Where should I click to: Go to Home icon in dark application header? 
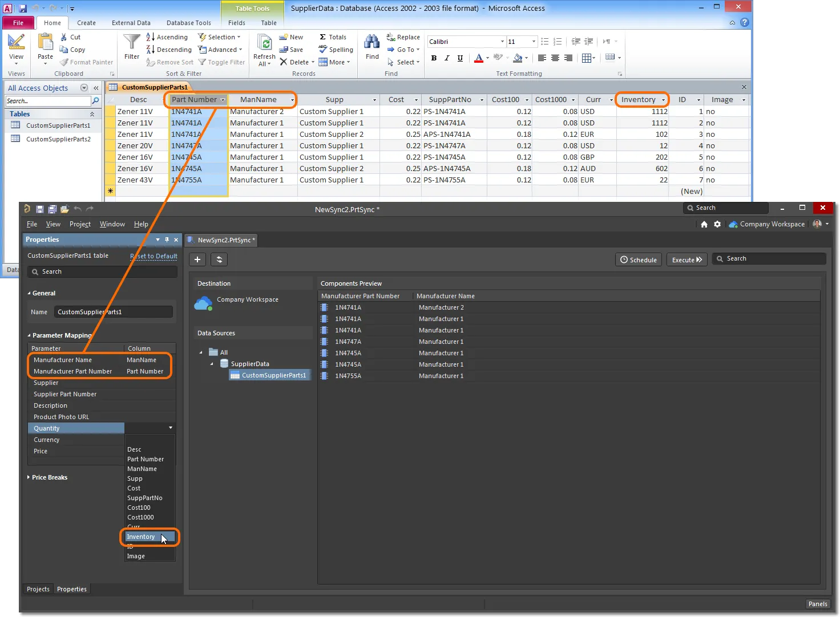(x=704, y=224)
